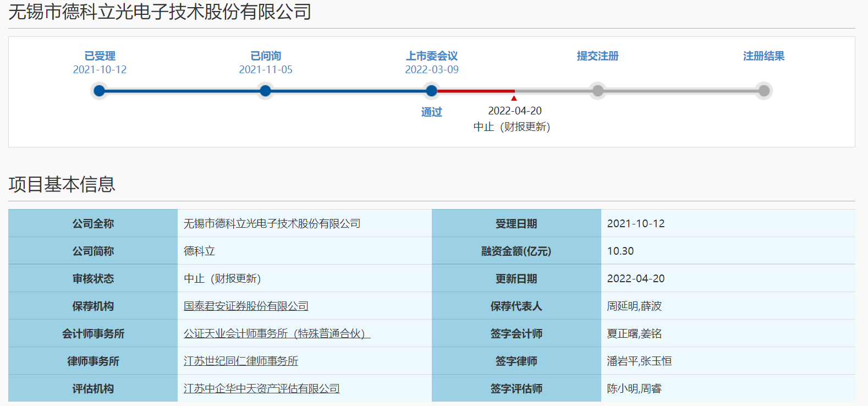868x406 pixels.
Task: Click the red triangle suspension marker
Action: click(514, 98)
